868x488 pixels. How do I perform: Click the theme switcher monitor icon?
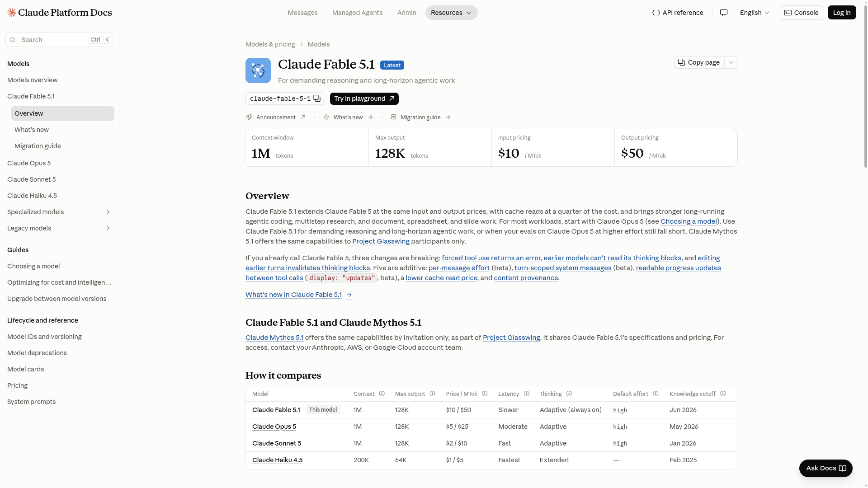pos(724,13)
